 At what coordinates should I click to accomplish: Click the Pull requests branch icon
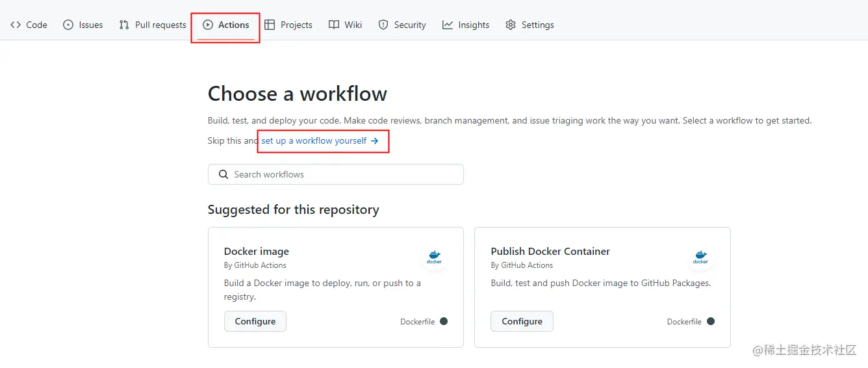[x=124, y=25]
